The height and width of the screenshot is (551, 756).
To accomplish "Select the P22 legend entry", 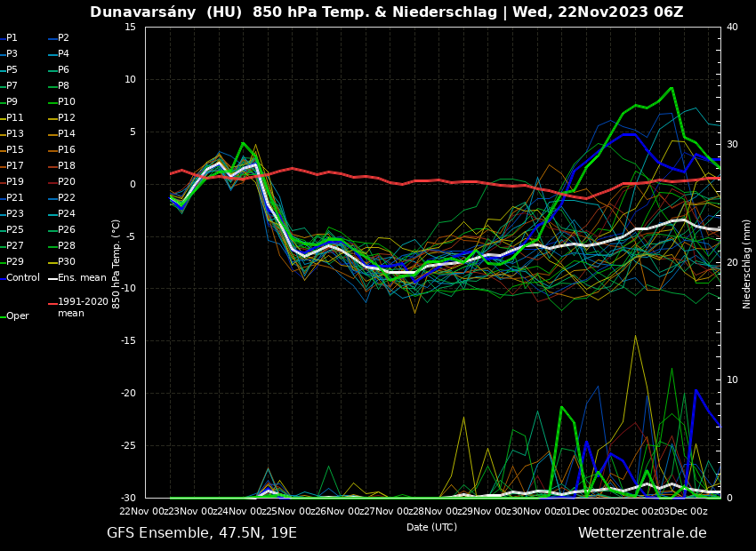I will pyautogui.click(x=66, y=198).
